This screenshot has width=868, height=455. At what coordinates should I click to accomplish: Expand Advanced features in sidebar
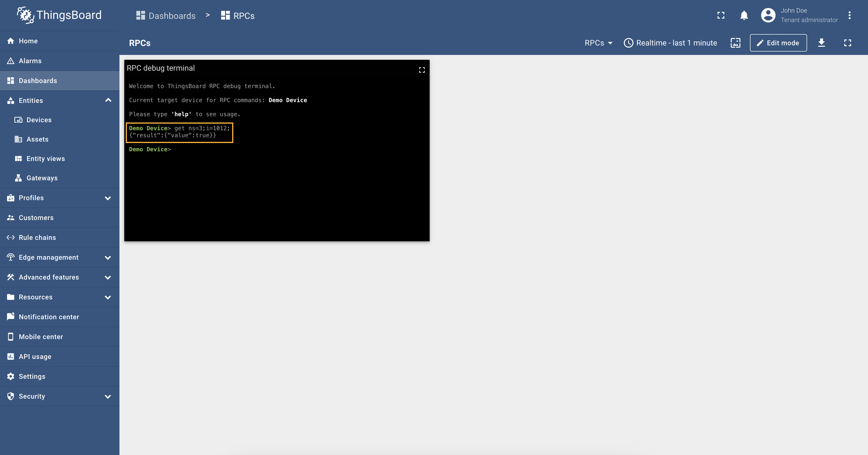(x=108, y=277)
